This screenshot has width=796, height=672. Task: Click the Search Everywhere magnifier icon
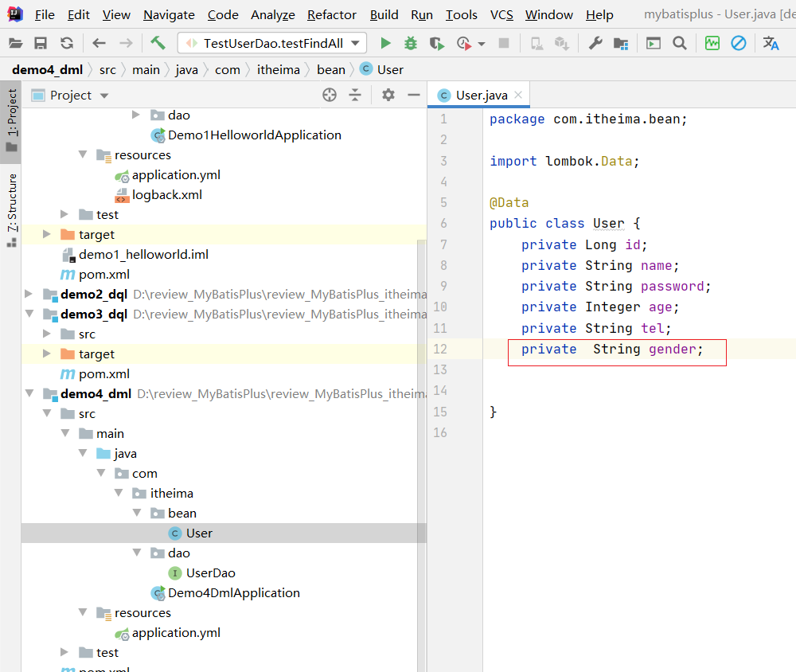[679, 43]
